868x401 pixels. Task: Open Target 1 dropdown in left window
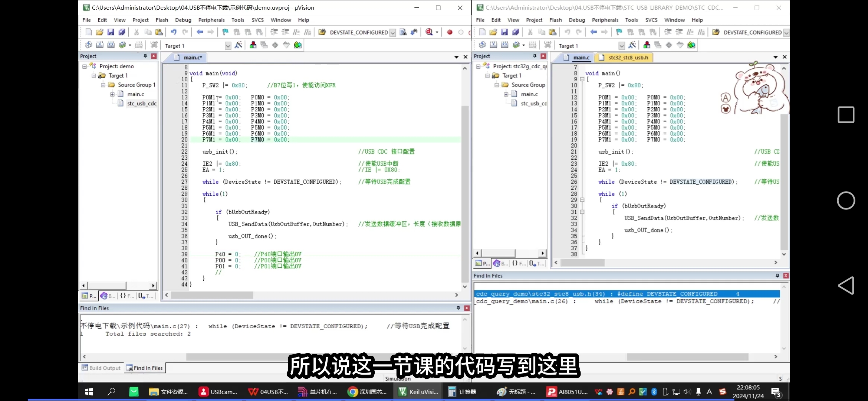pyautogui.click(x=228, y=46)
